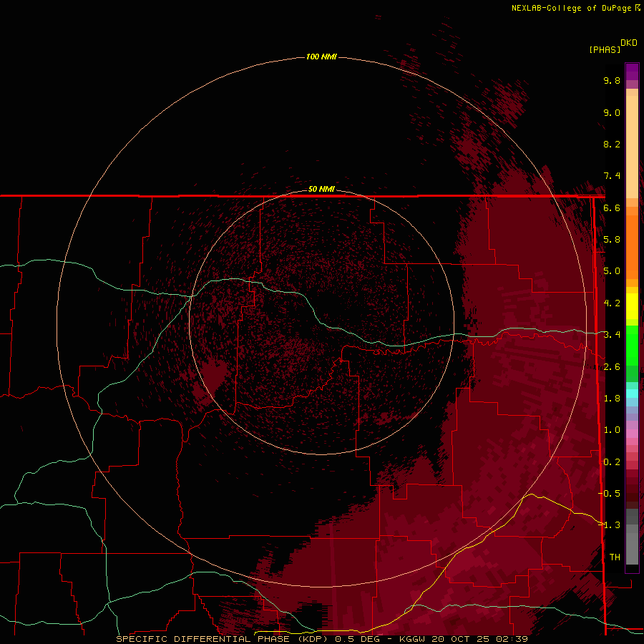Select the 7.4 scale value
Image resolution: width=644 pixels, height=644 pixels.
point(612,176)
